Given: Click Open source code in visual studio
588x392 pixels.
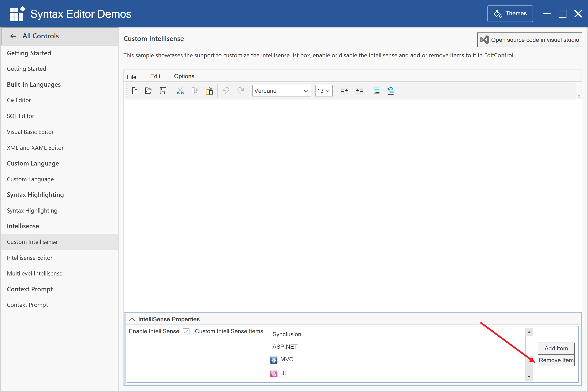Looking at the screenshot, I should [x=529, y=40].
